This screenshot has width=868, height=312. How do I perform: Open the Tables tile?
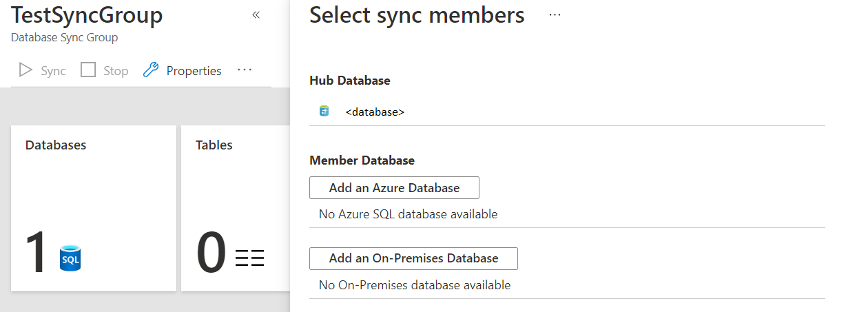[x=236, y=208]
